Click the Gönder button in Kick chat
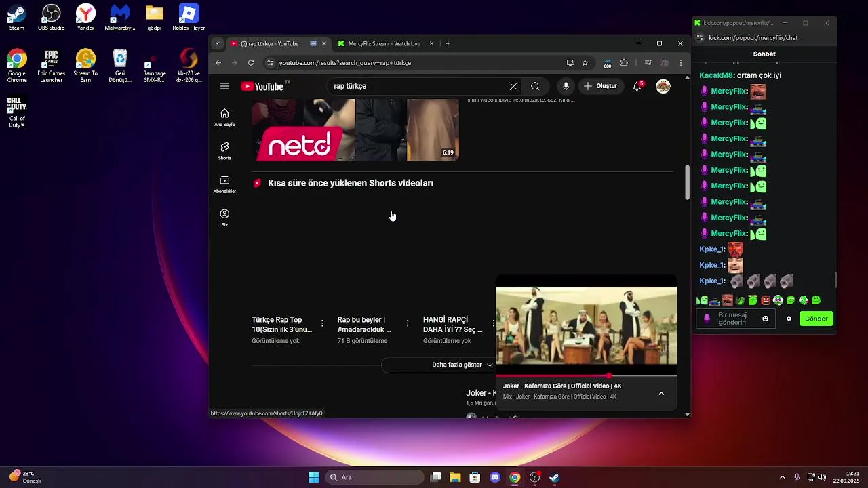 tap(816, 319)
